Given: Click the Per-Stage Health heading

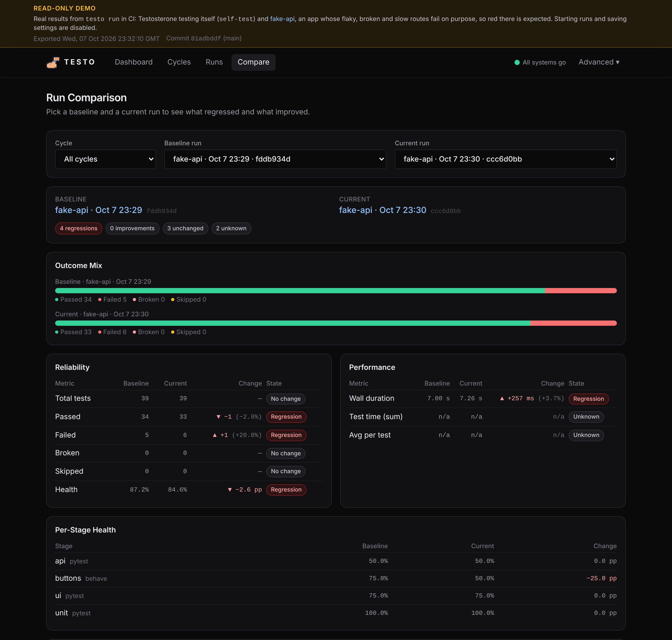Looking at the screenshot, I should click(85, 530).
